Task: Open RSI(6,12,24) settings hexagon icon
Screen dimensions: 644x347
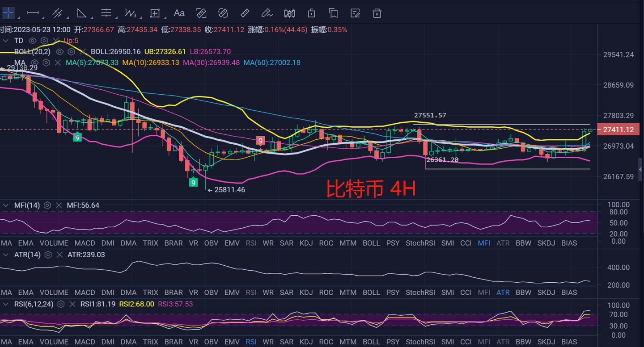Action: click(x=61, y=304)
